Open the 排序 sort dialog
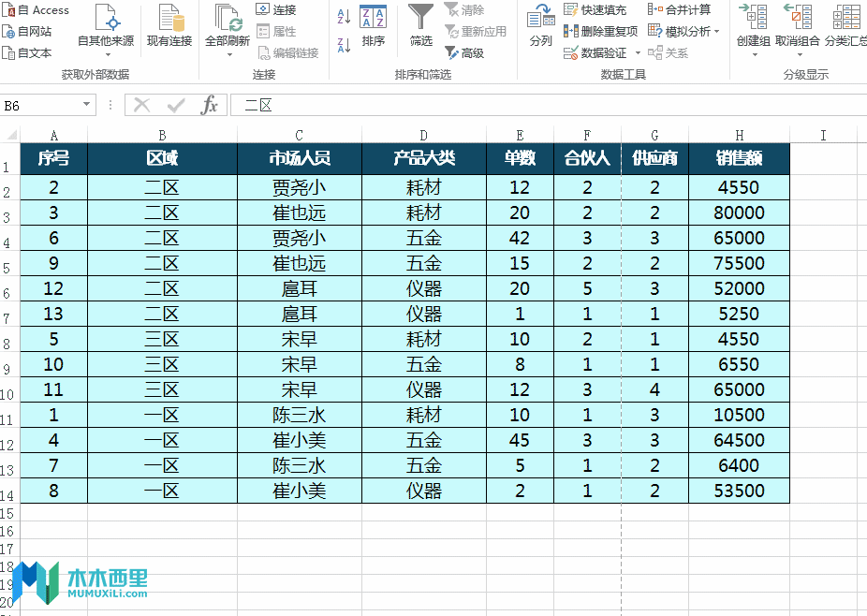The height and width of the screenshot is (616, 867). tap(374, 26)
